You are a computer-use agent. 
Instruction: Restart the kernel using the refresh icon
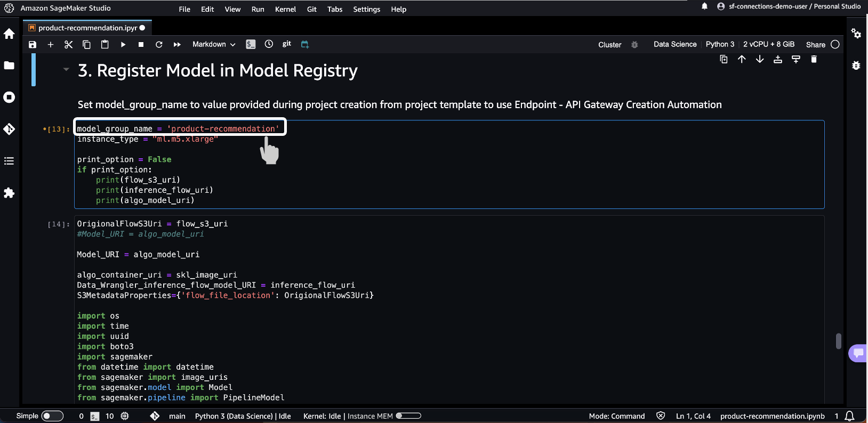(159, 45)
